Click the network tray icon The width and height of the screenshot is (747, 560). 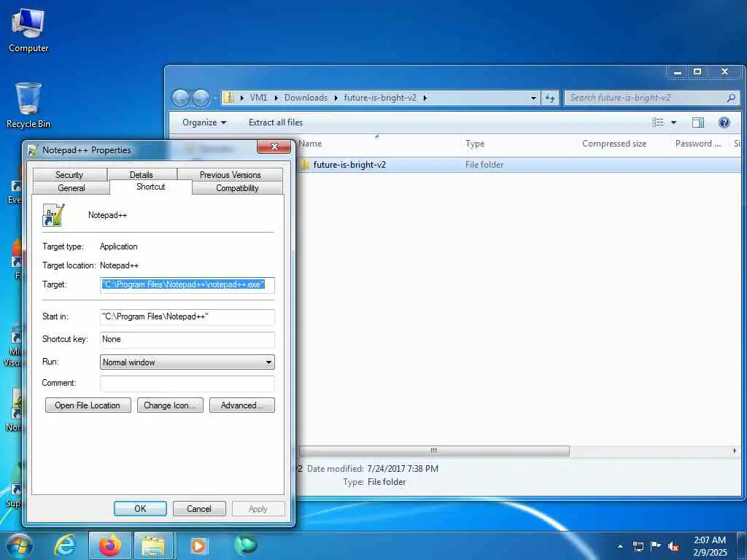(x=638, y=546)
